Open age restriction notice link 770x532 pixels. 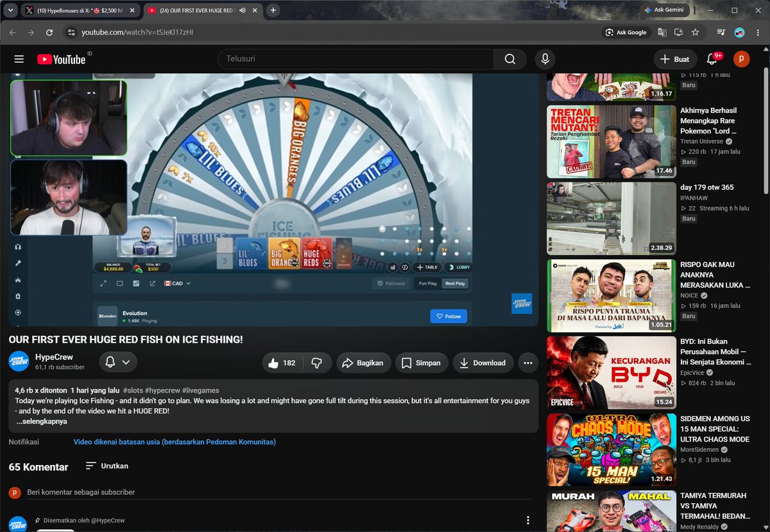coord(175,442)
